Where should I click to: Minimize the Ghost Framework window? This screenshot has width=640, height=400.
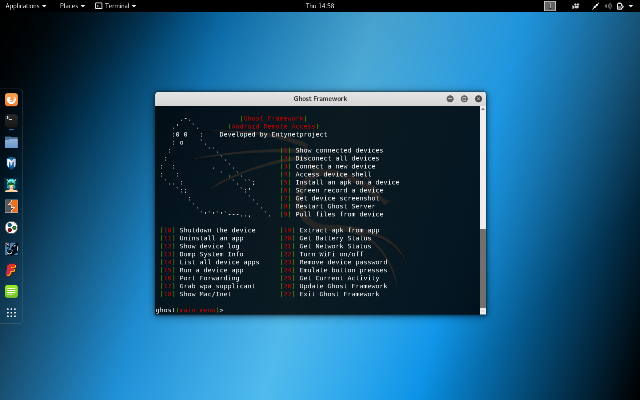(450, 99)
